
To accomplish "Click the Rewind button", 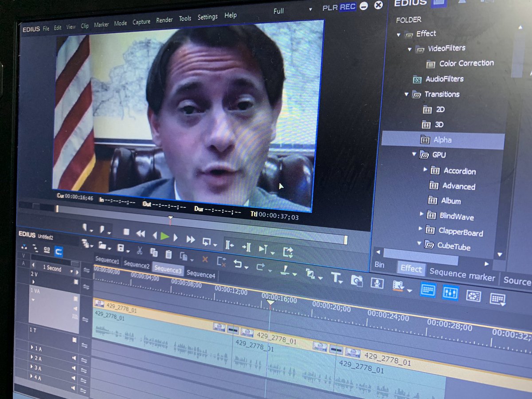I will point(141,234).
